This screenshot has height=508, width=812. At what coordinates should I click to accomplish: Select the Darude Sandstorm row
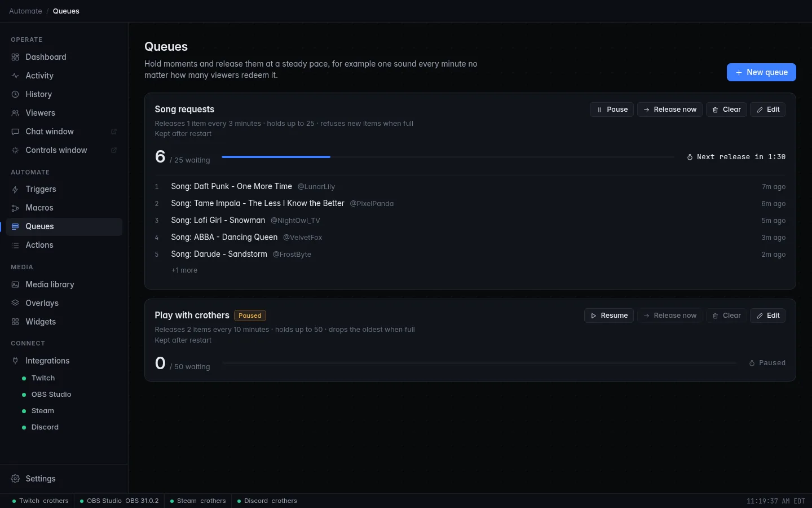470,254
